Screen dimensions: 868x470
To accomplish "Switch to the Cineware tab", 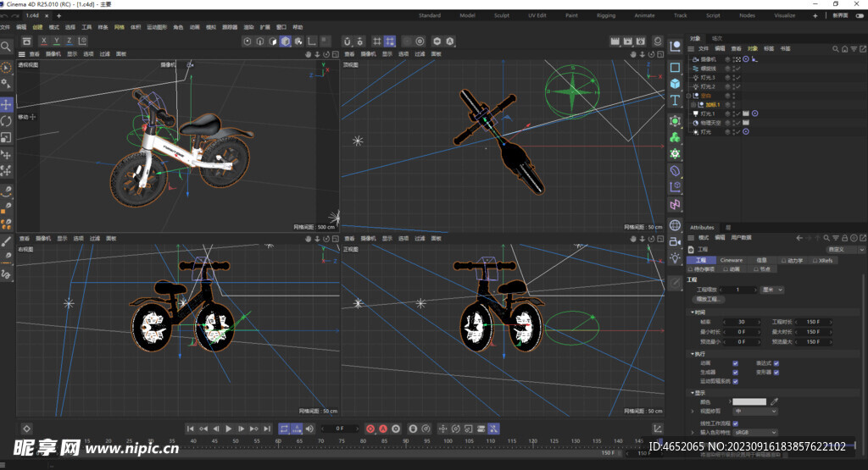I will [x=731, y=260].
